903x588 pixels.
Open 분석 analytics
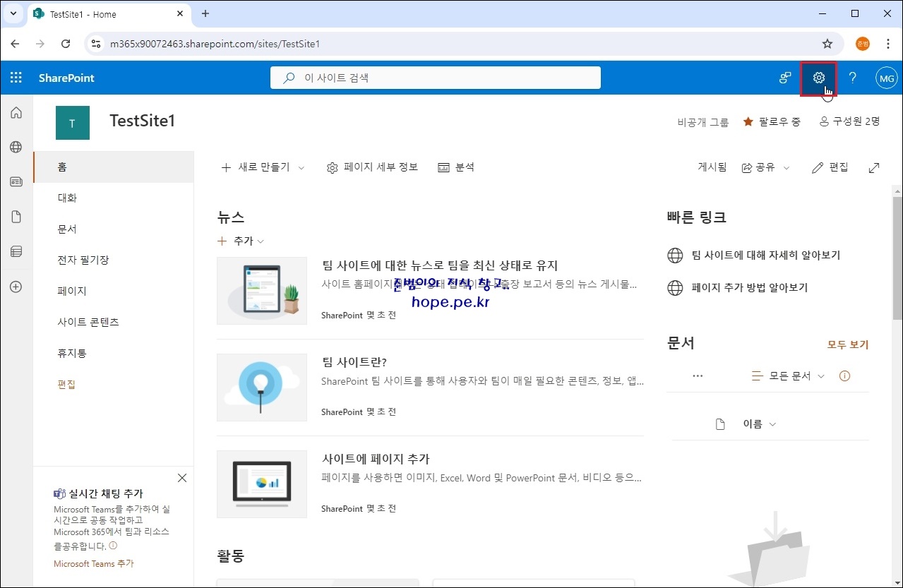coord(456,167)
